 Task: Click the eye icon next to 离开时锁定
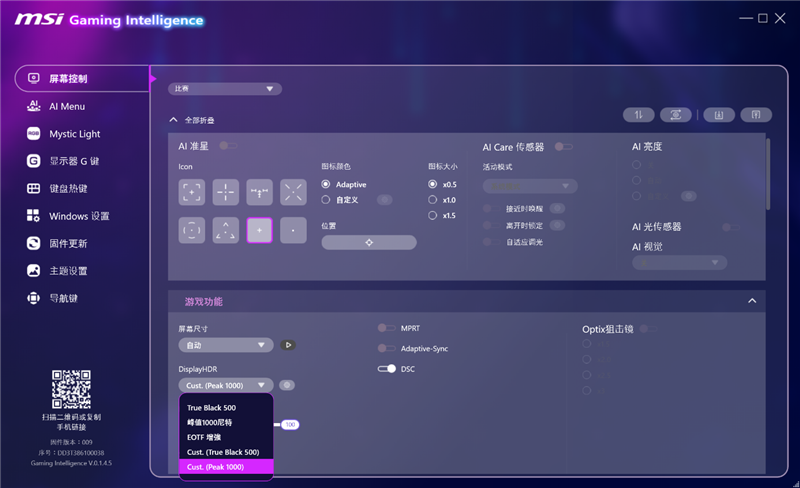tap(557, 225)
